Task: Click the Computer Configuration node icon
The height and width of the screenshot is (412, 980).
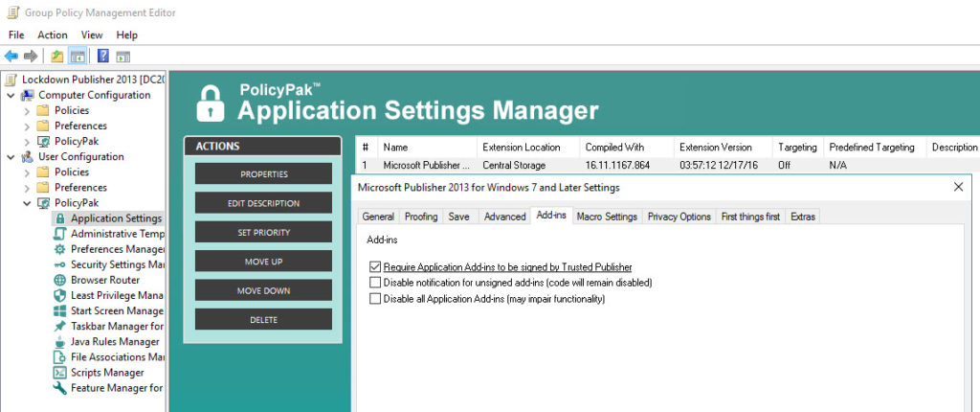Action: pyautogui.click(x=28, y=95)
